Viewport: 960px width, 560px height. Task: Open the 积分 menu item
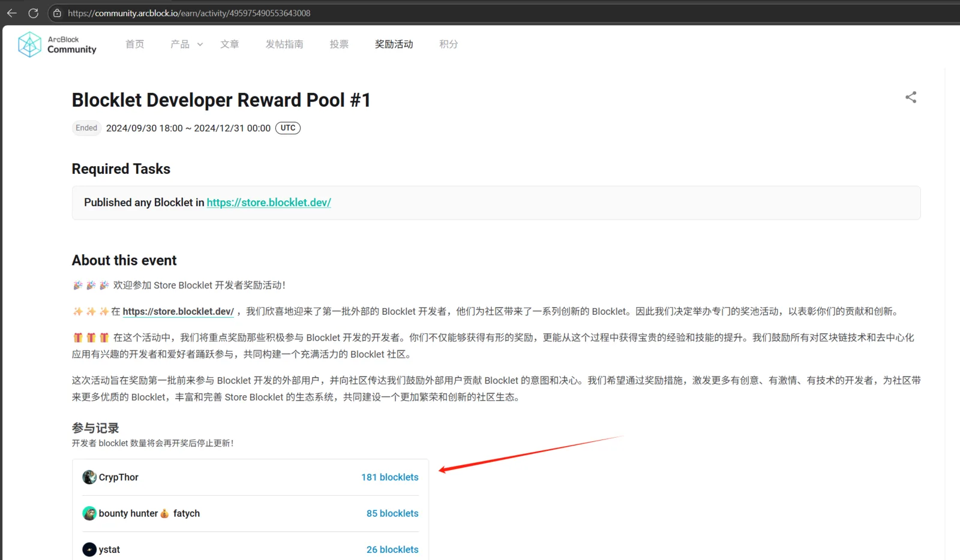[449, 44]
